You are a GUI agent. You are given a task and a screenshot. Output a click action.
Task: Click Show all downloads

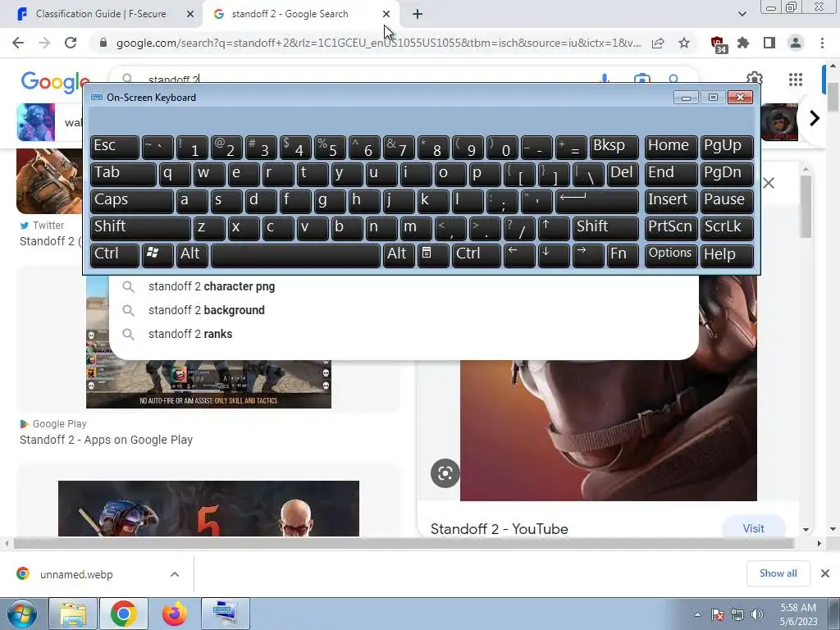[778, 573]
